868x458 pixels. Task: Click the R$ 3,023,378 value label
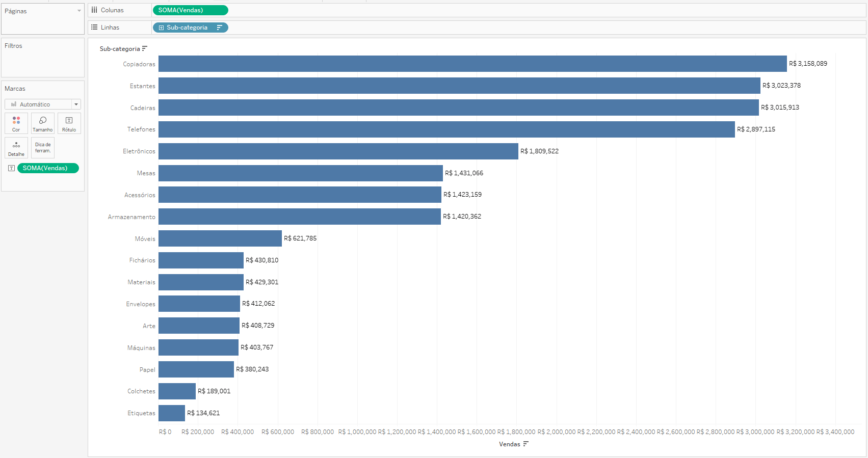[x=781, y=86]
